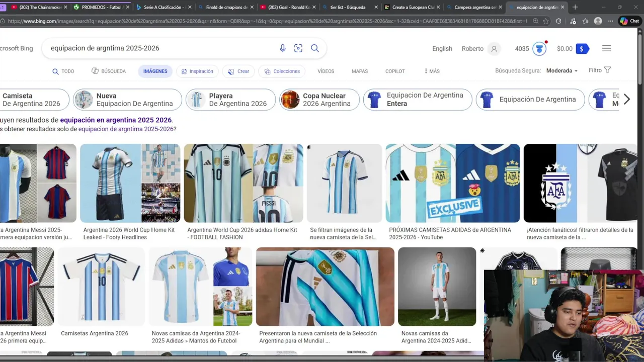
Task: Open the Roberto profile avatar icon
Action: (494, 49)
